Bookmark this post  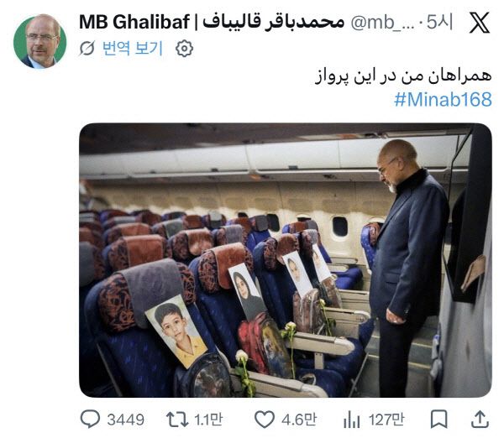(438, 419)
